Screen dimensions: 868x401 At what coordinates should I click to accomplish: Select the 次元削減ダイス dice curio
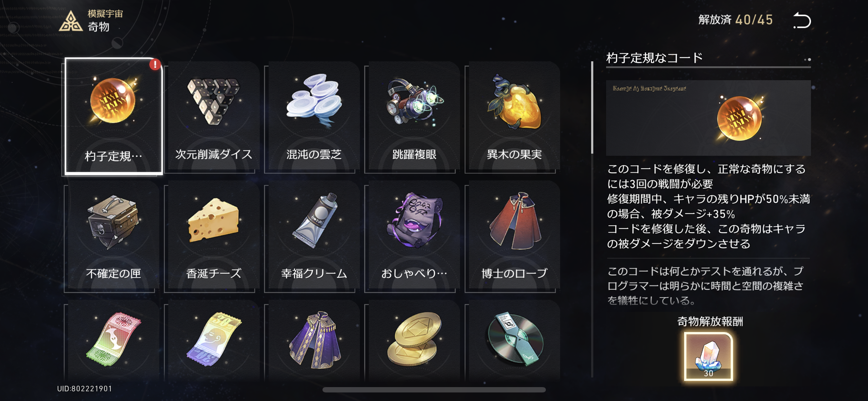tap(213, 117)
